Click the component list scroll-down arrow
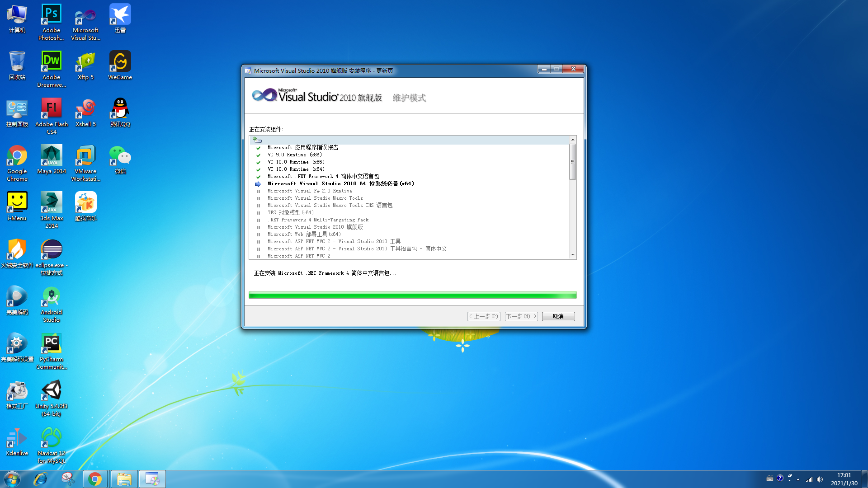 [572, 255]
